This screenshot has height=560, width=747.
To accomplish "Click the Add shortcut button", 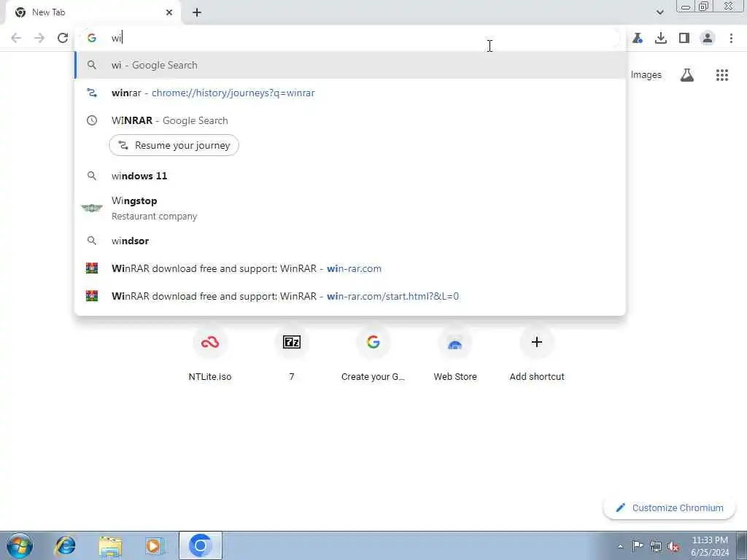I will point(537,354).
